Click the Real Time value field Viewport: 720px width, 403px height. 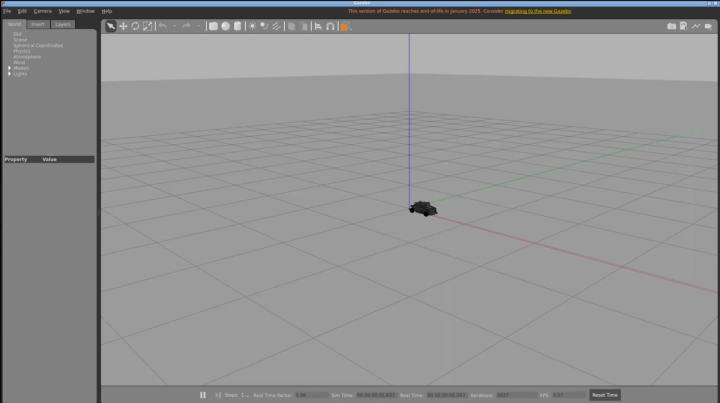(446, 395)
